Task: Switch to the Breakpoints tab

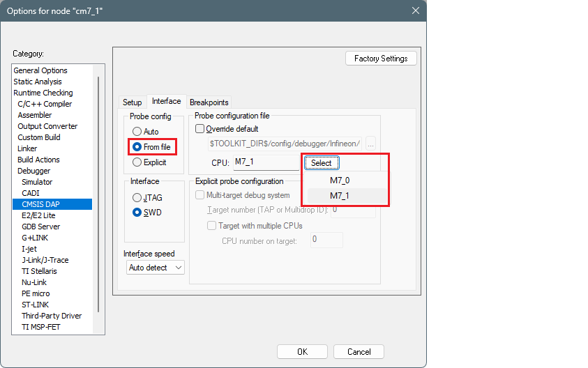Action: [x=209, y=102]
